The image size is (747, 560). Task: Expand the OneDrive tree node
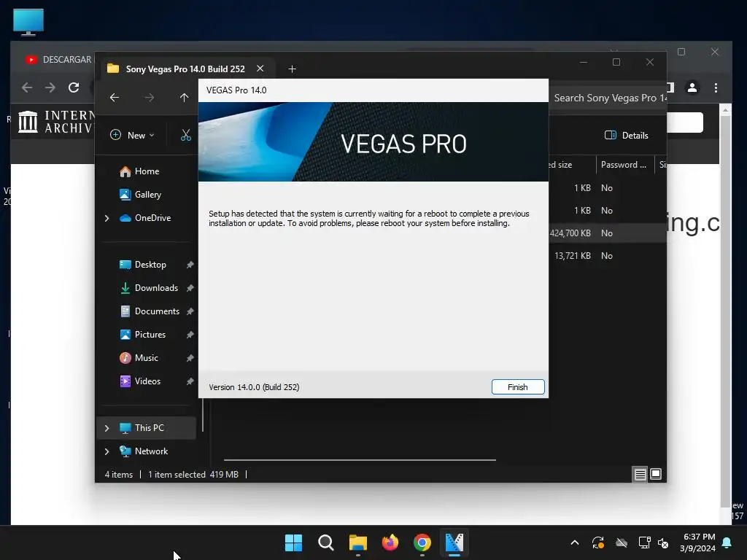107,218
